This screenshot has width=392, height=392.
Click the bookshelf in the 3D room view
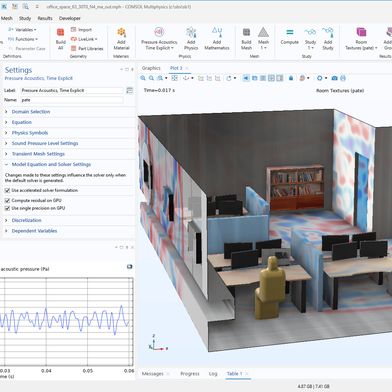[295, 187]
